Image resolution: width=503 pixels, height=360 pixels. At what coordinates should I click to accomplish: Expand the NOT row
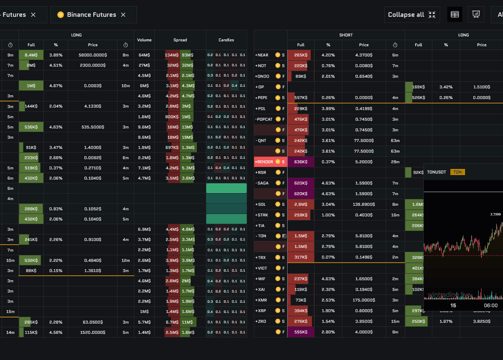click(256, 66)
